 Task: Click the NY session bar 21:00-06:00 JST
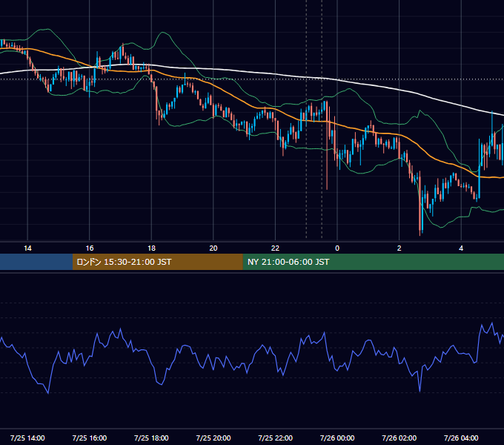click(x=373, y=262)
